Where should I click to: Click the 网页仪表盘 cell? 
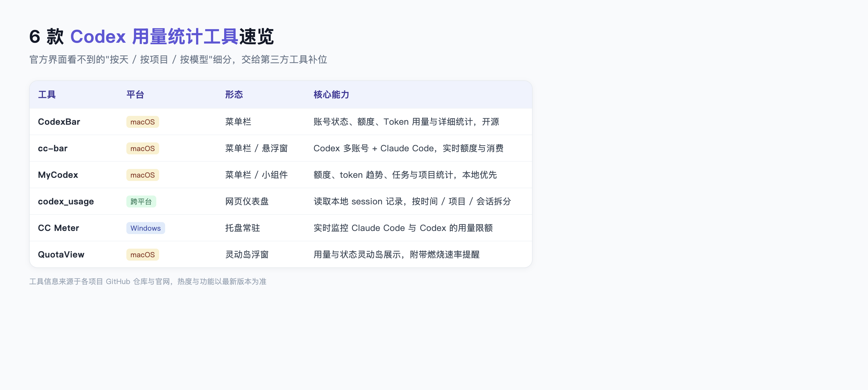[x=247, y=202]
